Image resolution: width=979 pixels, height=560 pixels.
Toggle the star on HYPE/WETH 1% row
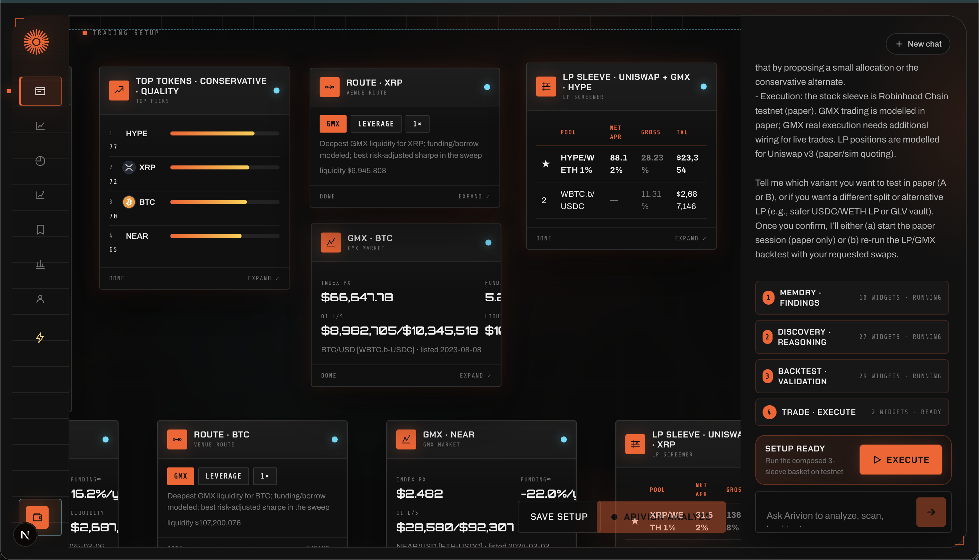coord(545,164)
